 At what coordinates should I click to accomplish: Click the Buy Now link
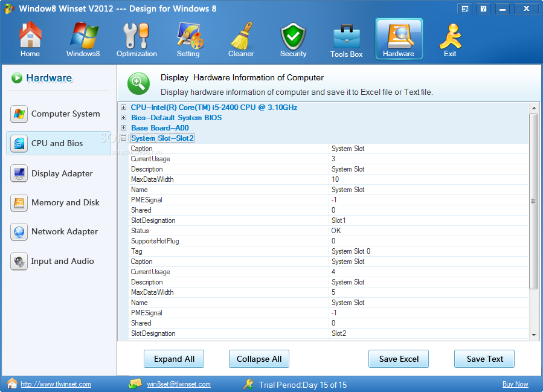tap(515, 384)
